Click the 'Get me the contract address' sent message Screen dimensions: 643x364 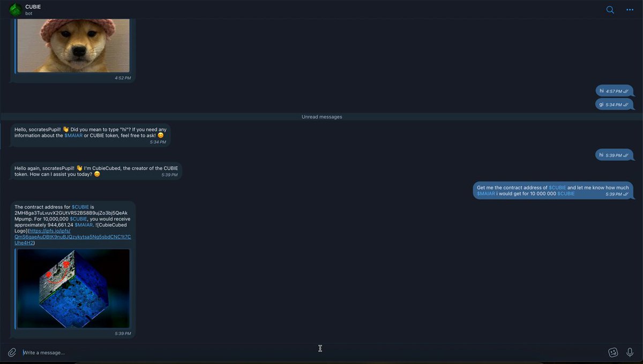click(553, 191)
